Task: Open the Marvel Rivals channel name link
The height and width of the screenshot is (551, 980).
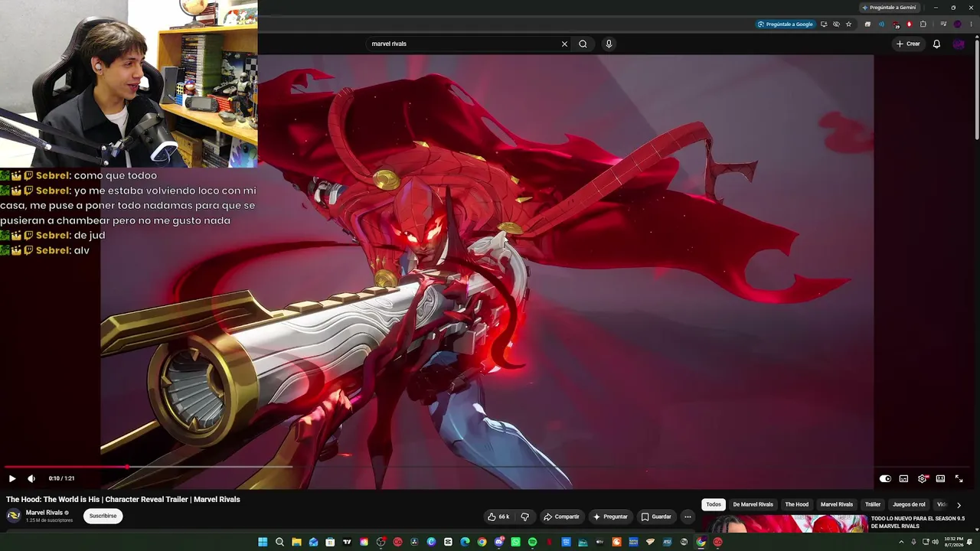Action: pos(44,513)
